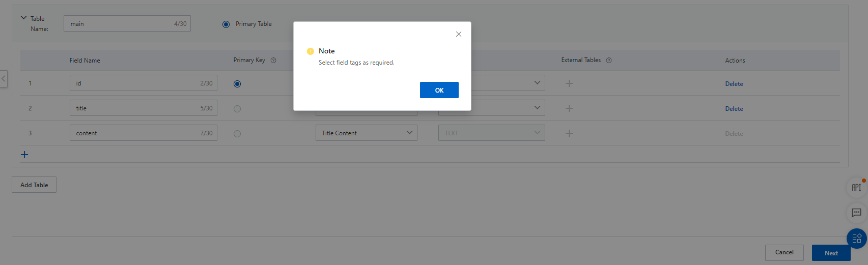Click the add field plus icon

[x=24, y=155]
